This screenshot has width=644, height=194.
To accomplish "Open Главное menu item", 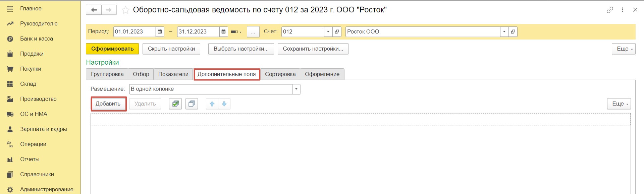I will [31, 9].
